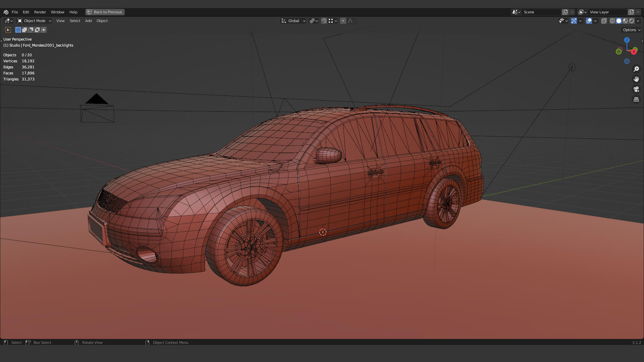Toggle viewport overlays
This screenshot has height=362, width=644.
[x=589, y=21]
